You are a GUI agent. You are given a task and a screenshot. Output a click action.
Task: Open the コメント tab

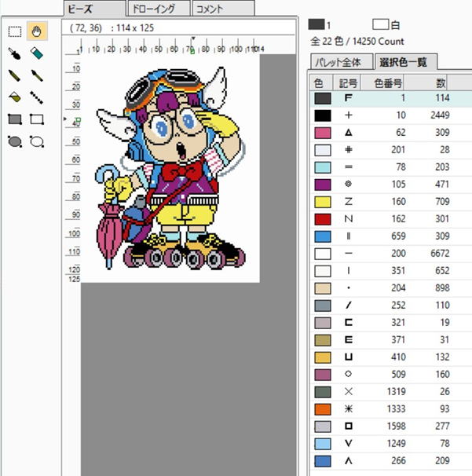pos(223,9)
